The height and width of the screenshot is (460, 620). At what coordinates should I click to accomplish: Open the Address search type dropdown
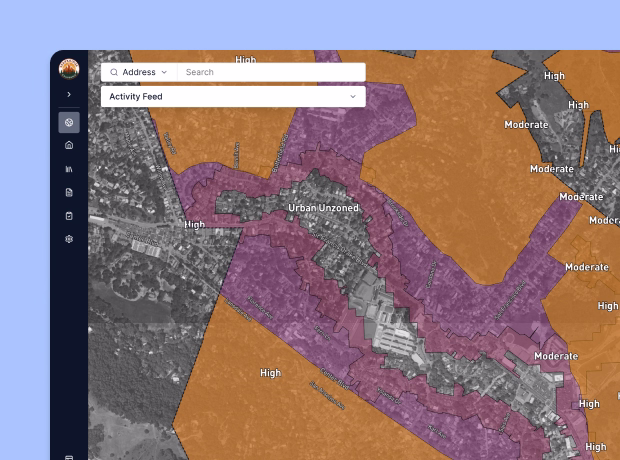coord(139,72)
